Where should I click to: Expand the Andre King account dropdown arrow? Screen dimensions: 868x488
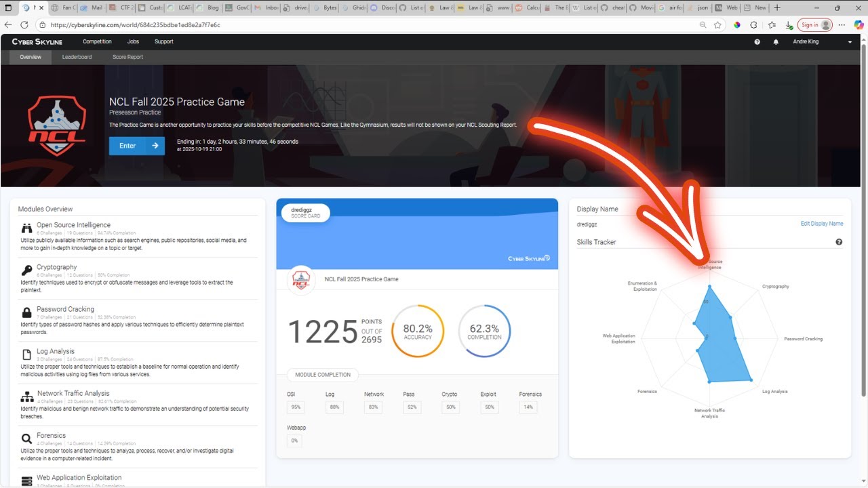(x=850, y=42)
